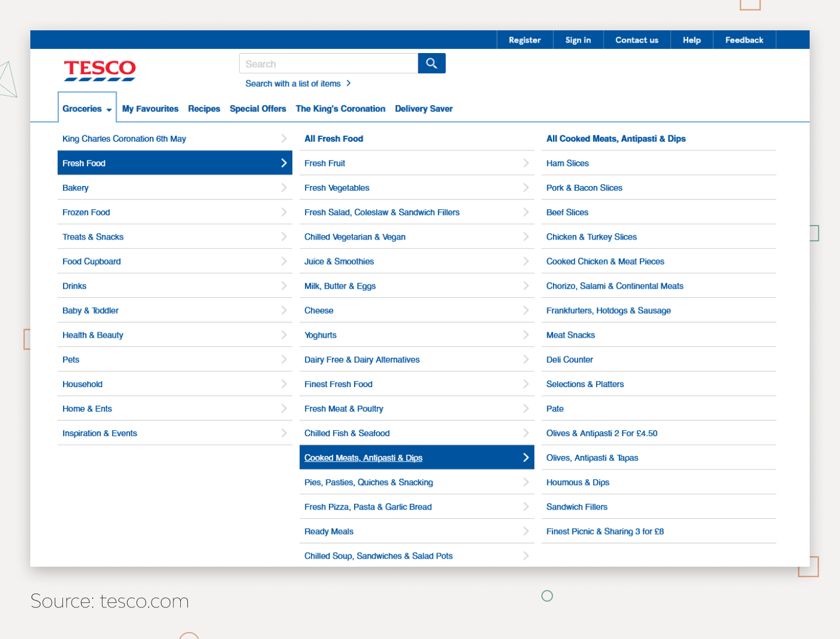Click the Juice & Smoothies chevron

pos(526,261)
